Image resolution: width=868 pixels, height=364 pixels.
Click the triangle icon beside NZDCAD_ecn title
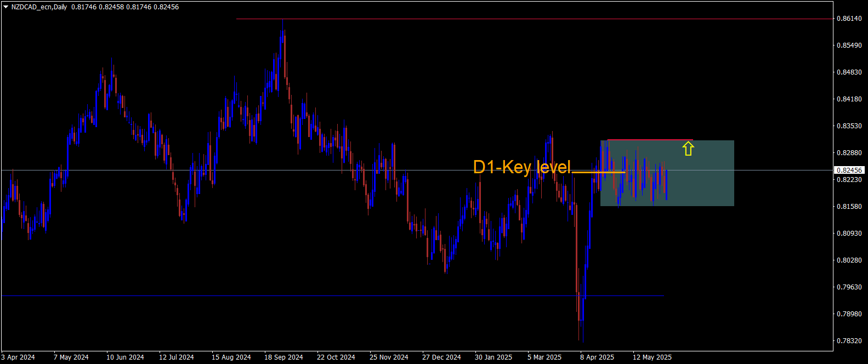tap(5, 7)
